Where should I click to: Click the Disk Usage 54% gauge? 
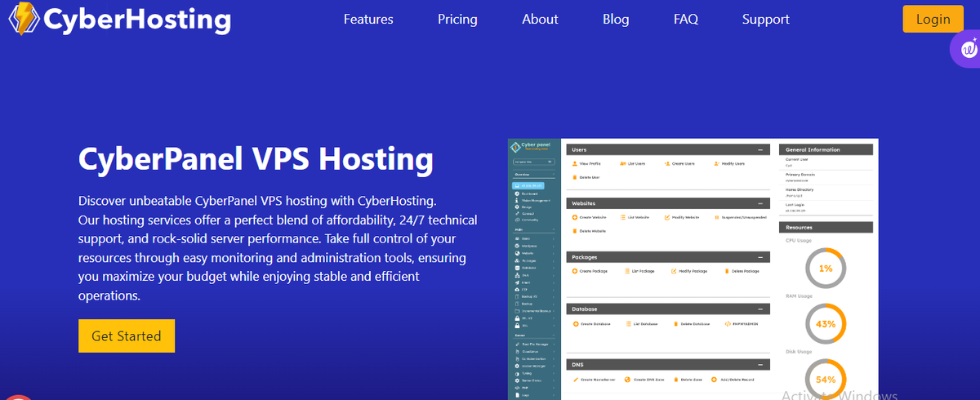(x=825, y=380)
